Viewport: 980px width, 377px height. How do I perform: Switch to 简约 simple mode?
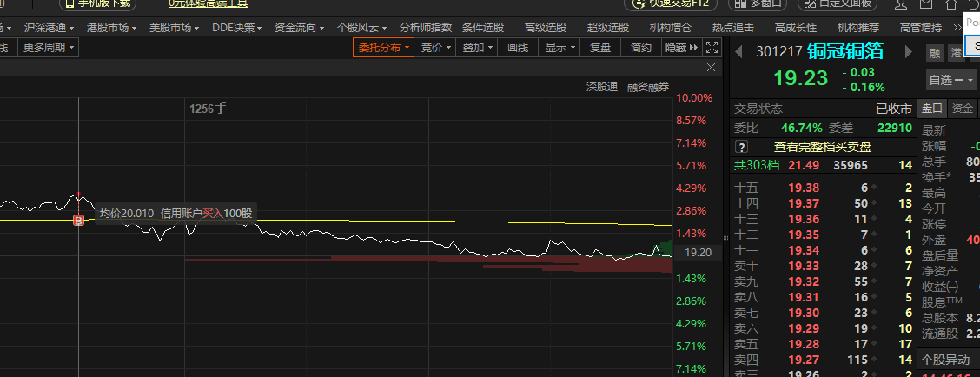coord(641,48)
